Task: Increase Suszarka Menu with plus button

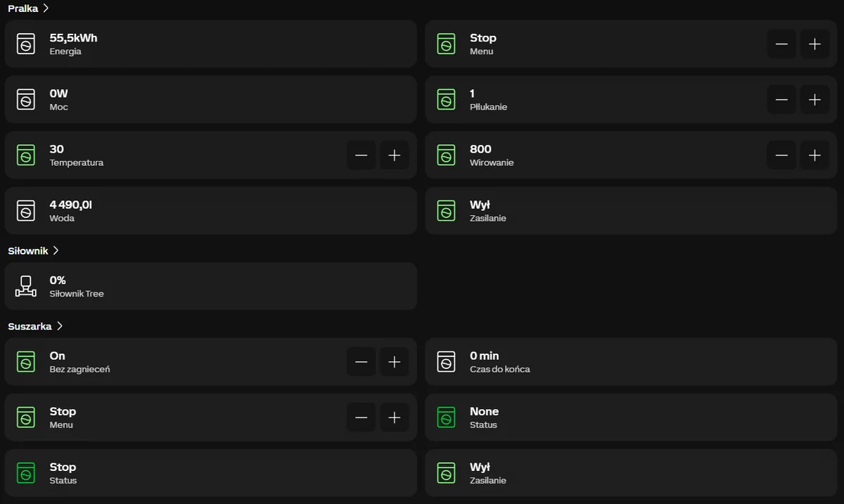Action: (395, 418)
